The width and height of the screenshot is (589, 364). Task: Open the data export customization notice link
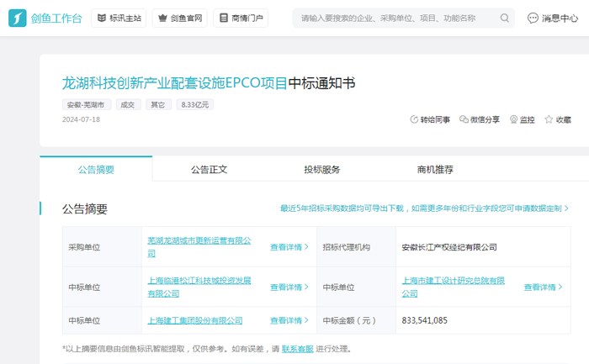424,208
